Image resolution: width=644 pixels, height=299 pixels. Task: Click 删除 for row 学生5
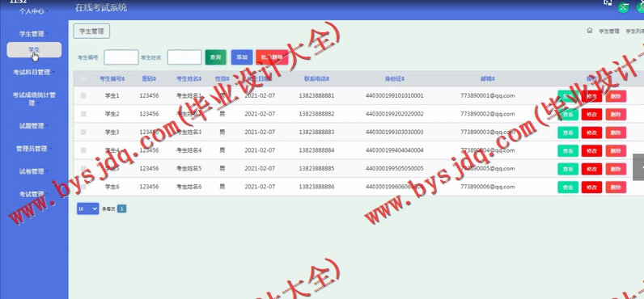616,169
